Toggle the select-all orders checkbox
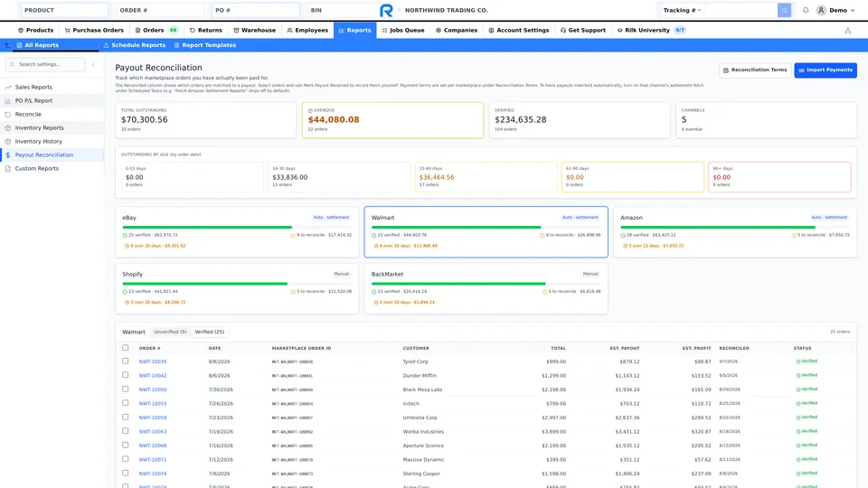 click(125, 347)
